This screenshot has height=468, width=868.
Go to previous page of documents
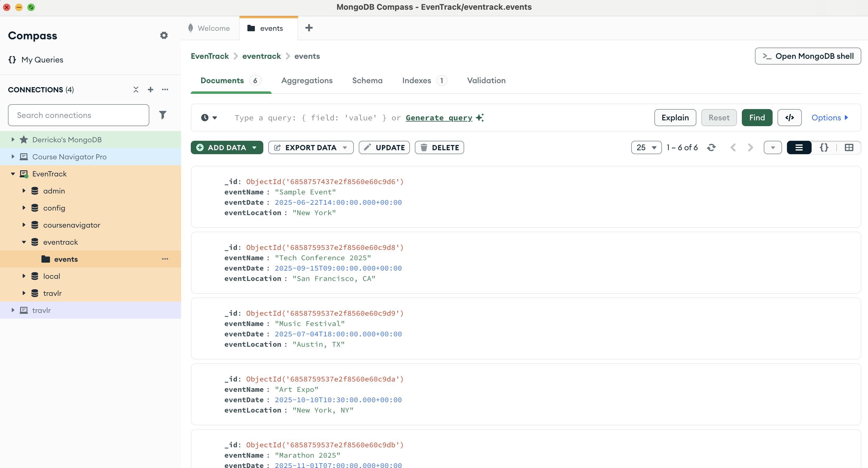point(733,147)
